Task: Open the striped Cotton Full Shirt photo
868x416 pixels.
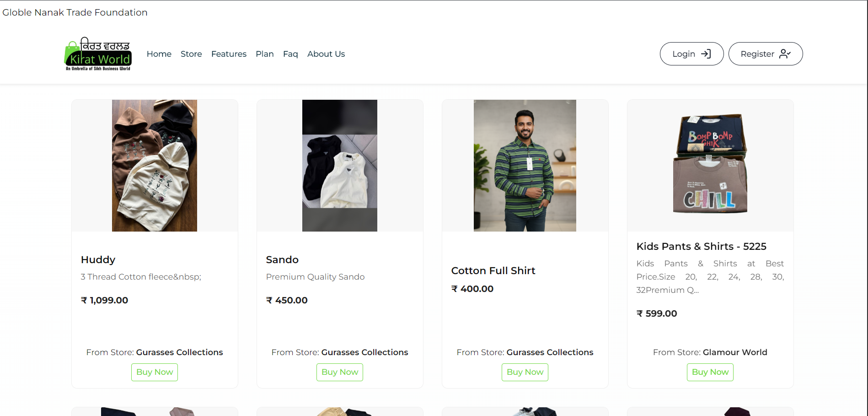Action: [x=525, y=166]
